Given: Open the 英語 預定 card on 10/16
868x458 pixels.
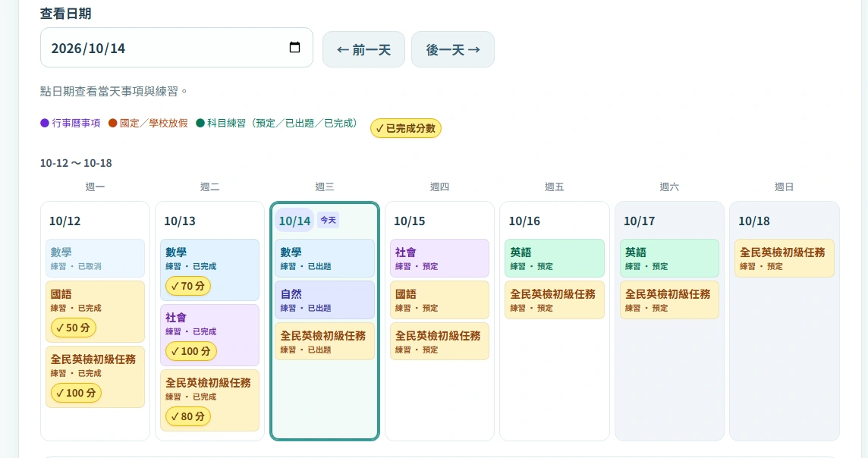Looking at the screenshot, I should pos(554,259).
